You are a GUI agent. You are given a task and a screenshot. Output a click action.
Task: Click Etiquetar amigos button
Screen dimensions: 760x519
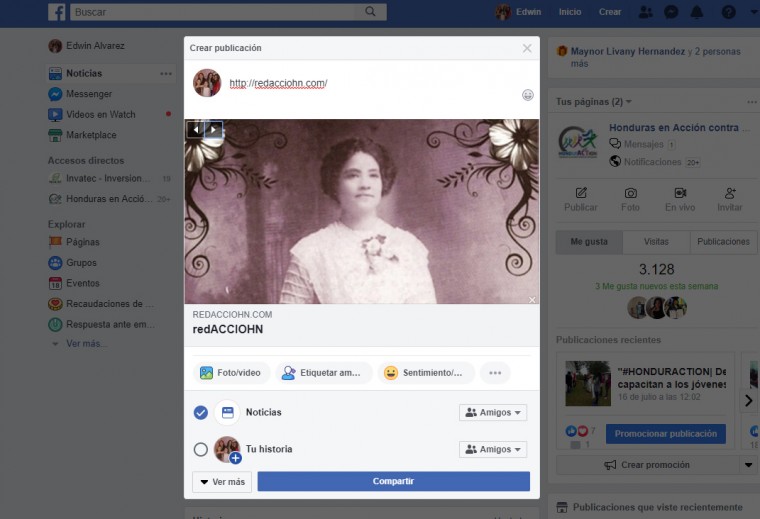coord(324,373)
